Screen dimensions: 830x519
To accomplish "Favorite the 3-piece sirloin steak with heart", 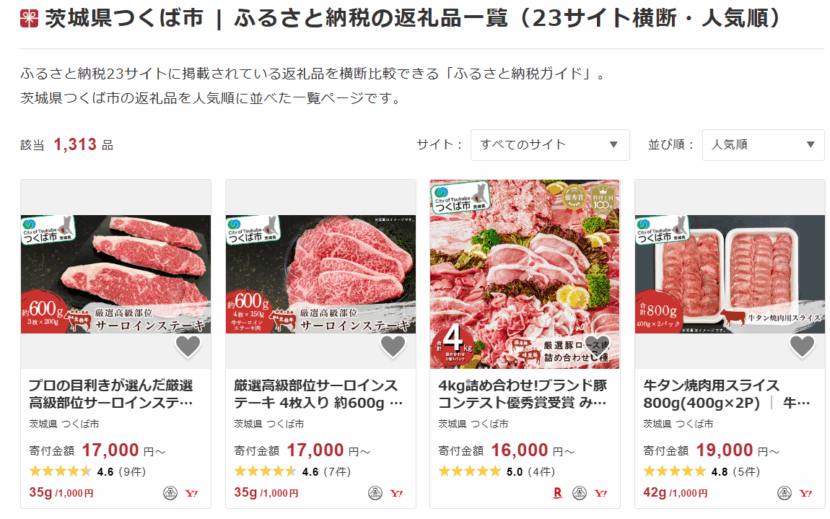I will click(188, 346).
